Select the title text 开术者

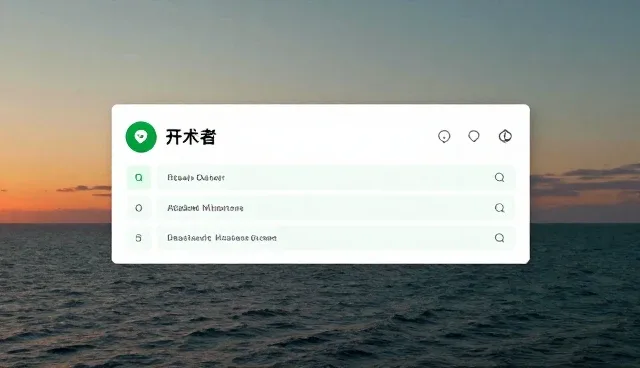(x=191, y=137)
